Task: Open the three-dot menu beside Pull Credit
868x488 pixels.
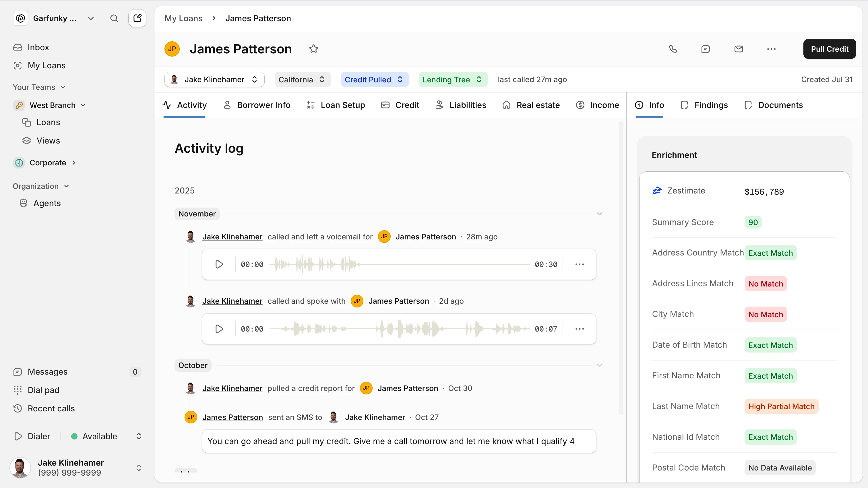Action: click(771, 49)
